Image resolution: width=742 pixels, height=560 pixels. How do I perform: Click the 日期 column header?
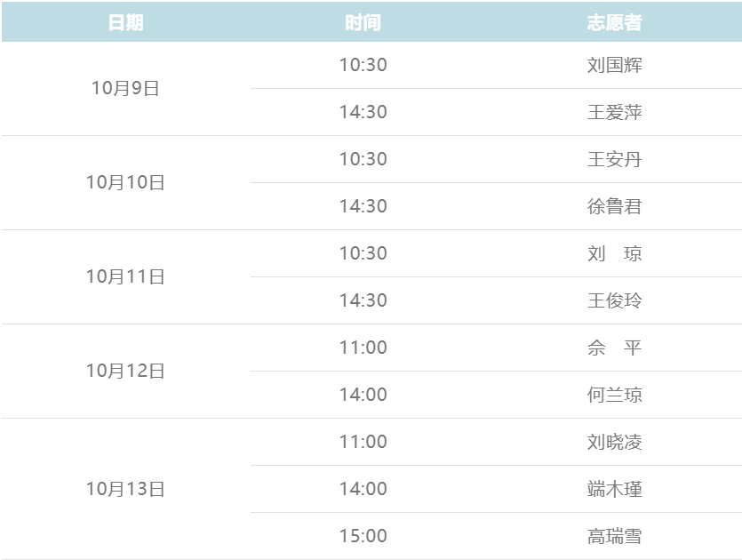pos(125,23)
